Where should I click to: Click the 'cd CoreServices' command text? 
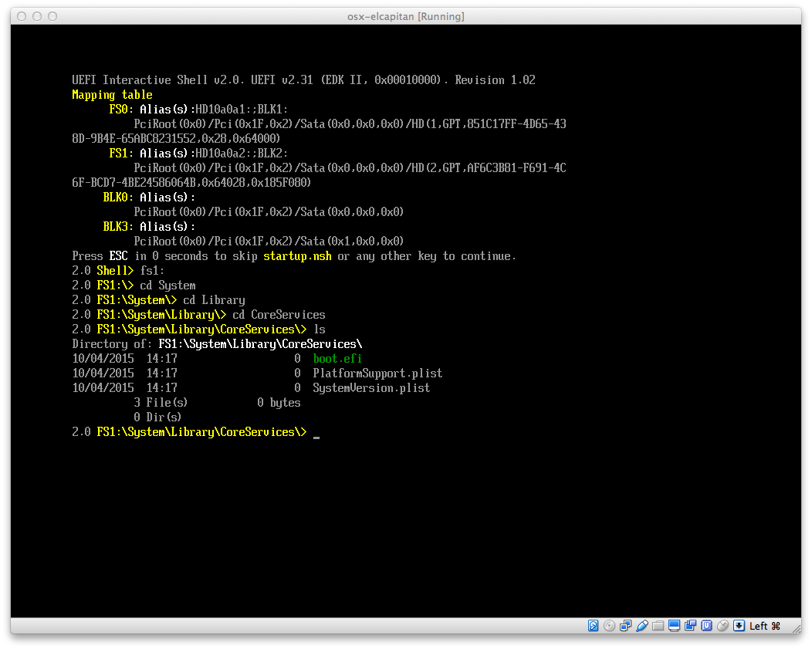pyautogui.click(x=279, y=315)
